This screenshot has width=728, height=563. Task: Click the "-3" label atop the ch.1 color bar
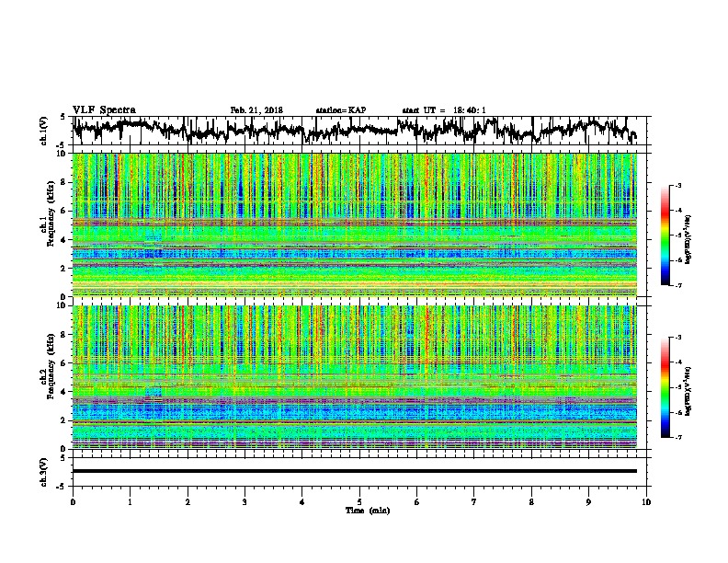click(x=677, y=186)
